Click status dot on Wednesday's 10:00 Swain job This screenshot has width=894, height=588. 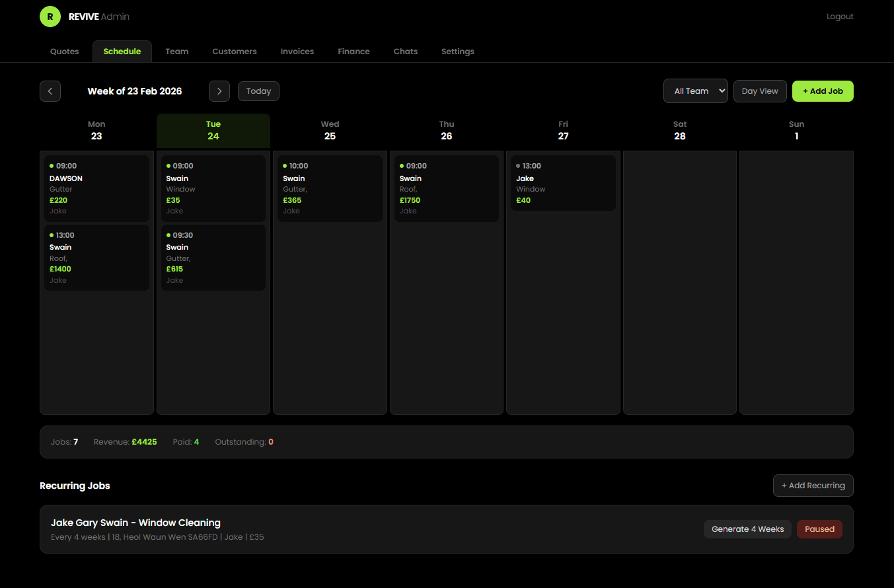click(x=285, y=166)
